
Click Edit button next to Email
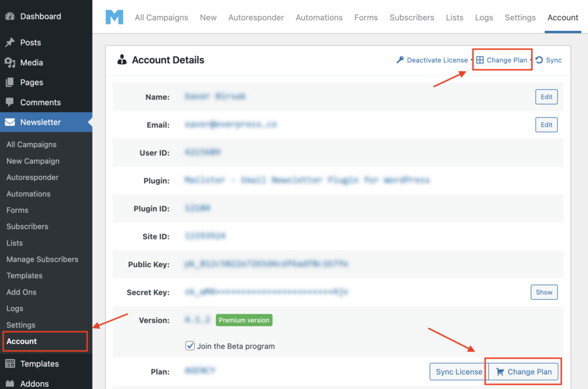[x=546, y=125]
